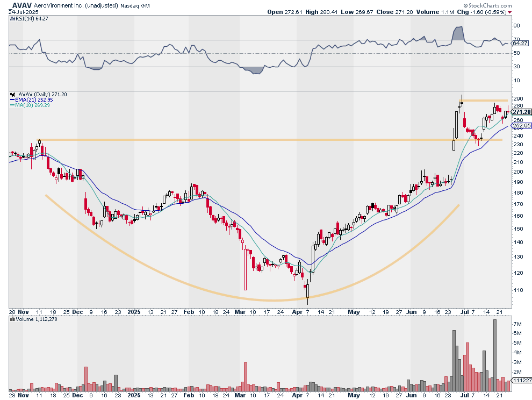Click the candlestick icon beside _AVAV (Daily)
This screenshot has height=400, width=532.
click(12, 95)
